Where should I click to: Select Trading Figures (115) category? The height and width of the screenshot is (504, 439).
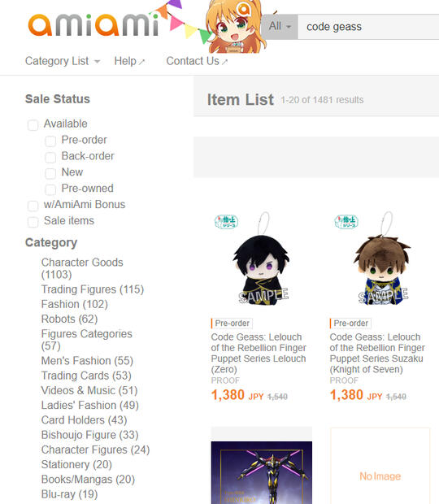coord(93,289)
